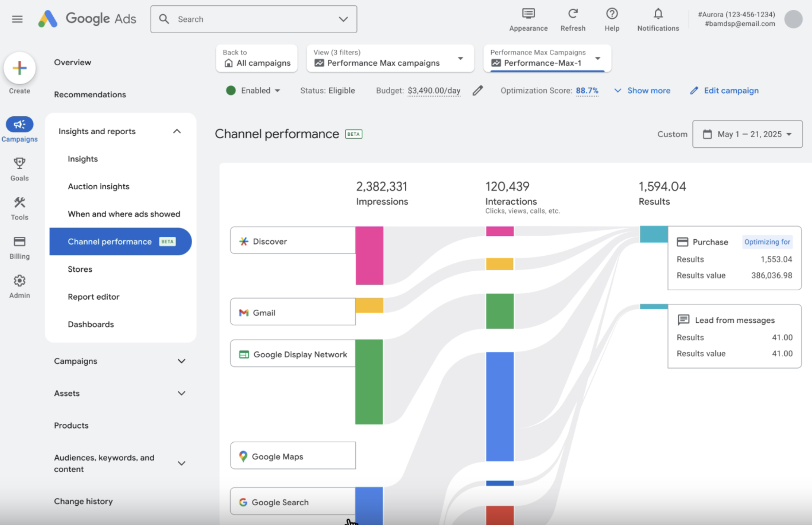Open the Performance-Max-1 campaign selector
This screenshot has height=525, width=812.
(x=547, y=58)
